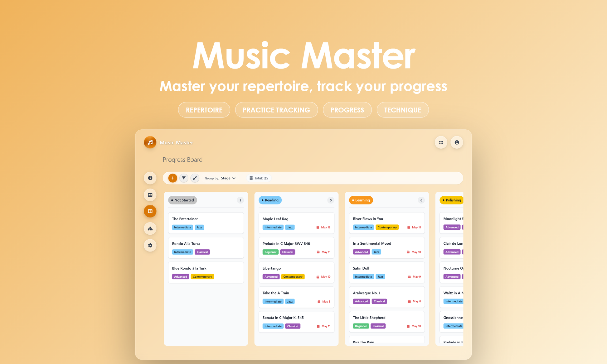Click the Waltz in A card title
Viewport: 607px width, 364px height.
click(x=453, y=293)
